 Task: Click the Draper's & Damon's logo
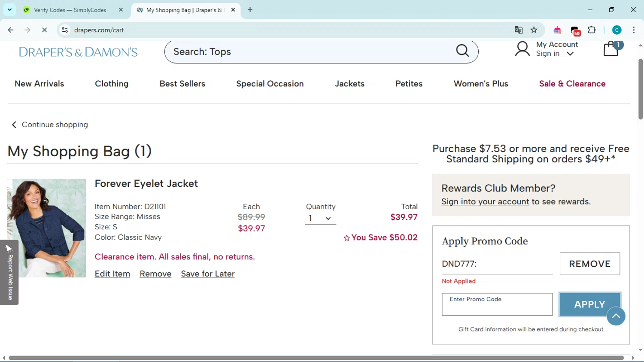pos(78,52)
